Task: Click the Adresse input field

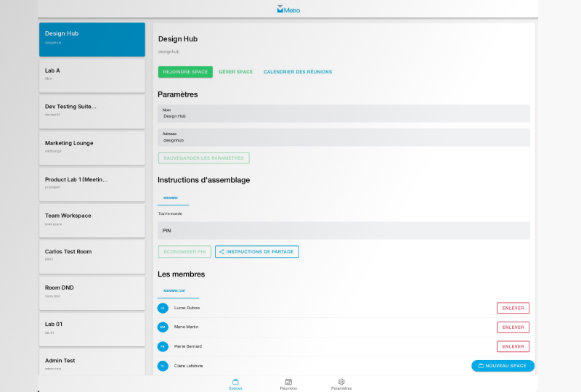Action: point(344,137)
